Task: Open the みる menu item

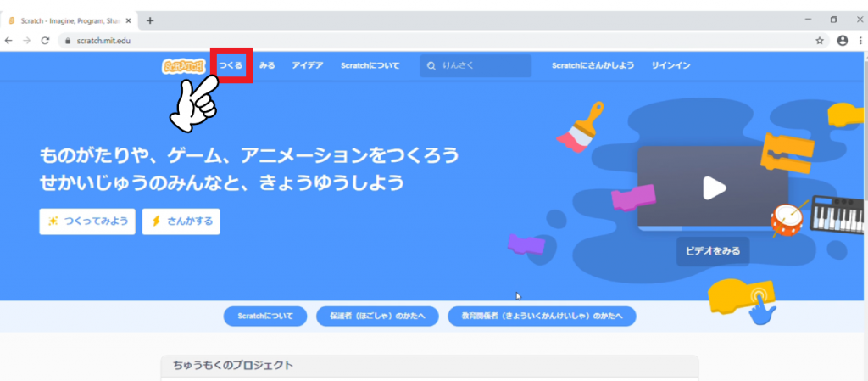Action: (267, 65)
